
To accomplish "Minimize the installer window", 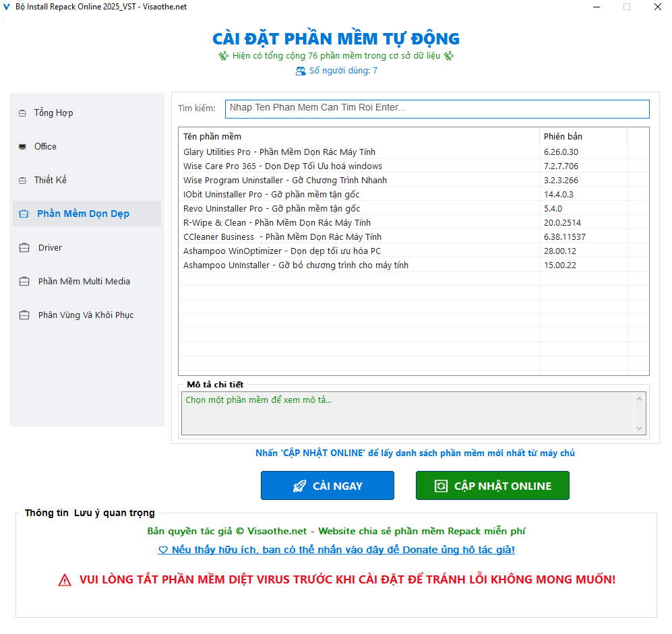I will pos(596,7).
